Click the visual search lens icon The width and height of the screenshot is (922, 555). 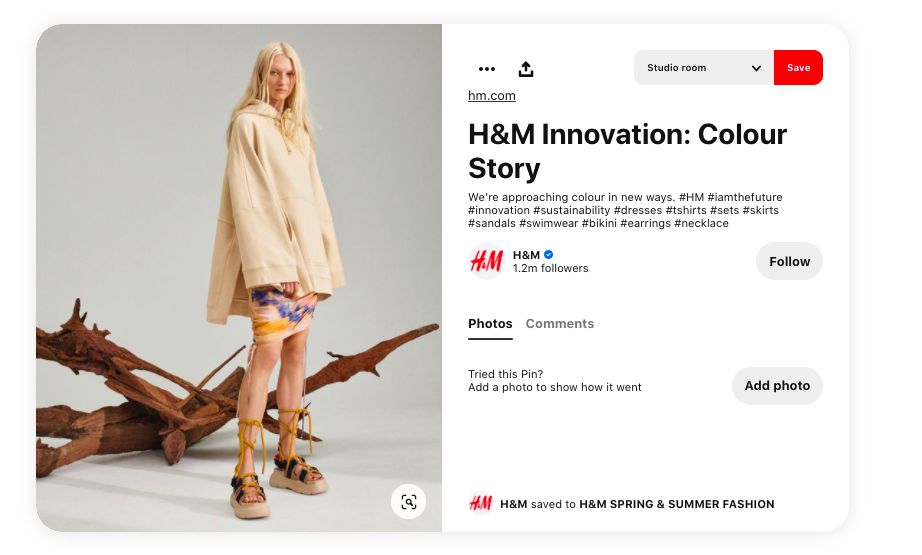(408, 502)
